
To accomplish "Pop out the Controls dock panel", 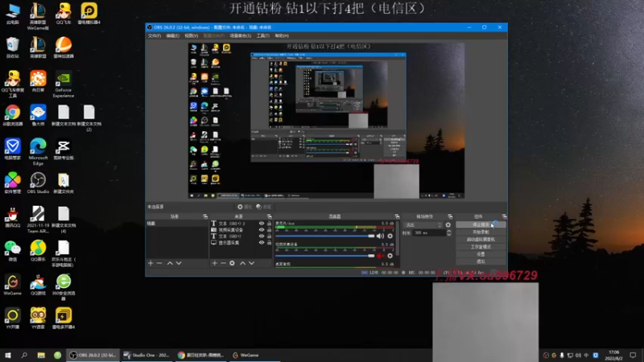I will pyautogui.click(x=504, y=216).
